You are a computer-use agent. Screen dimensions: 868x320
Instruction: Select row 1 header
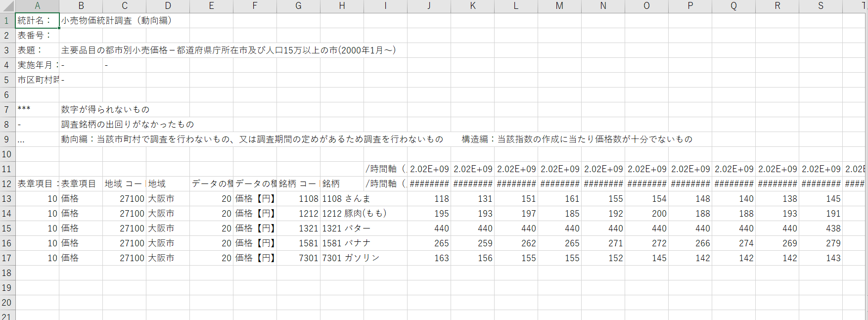(x=7, y=21)
